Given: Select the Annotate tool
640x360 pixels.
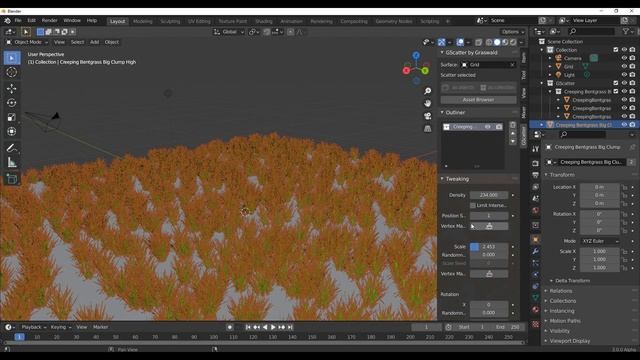Looking at the screenshot, I should pyautogui.click(x=11, y=148).
